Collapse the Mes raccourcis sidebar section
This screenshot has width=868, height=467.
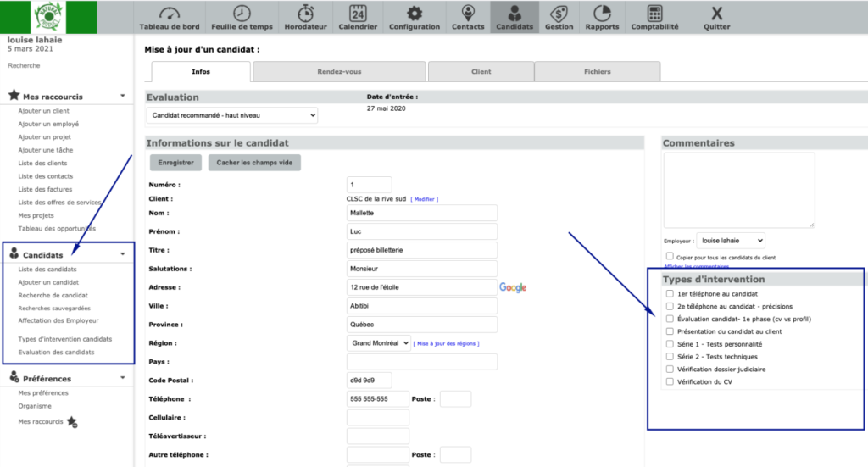[123, 97]
